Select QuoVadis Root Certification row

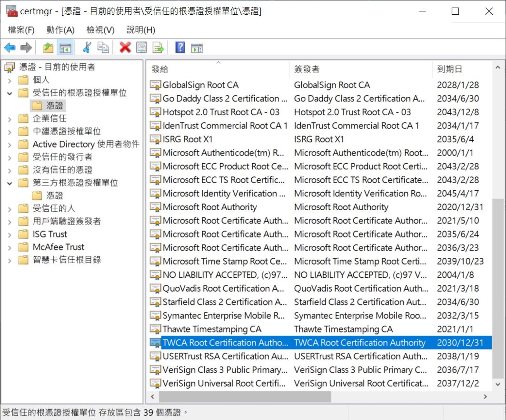point(320,288)
